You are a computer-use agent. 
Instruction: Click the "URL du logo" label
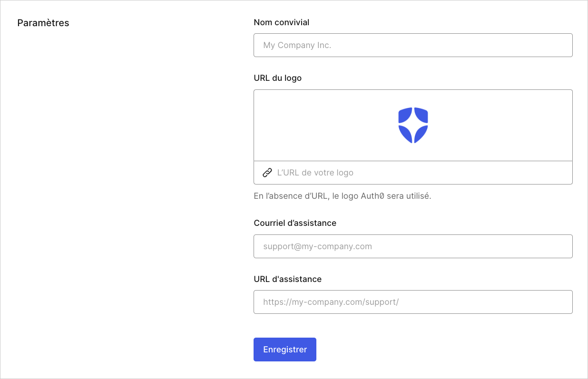click(x=278, y=78)
